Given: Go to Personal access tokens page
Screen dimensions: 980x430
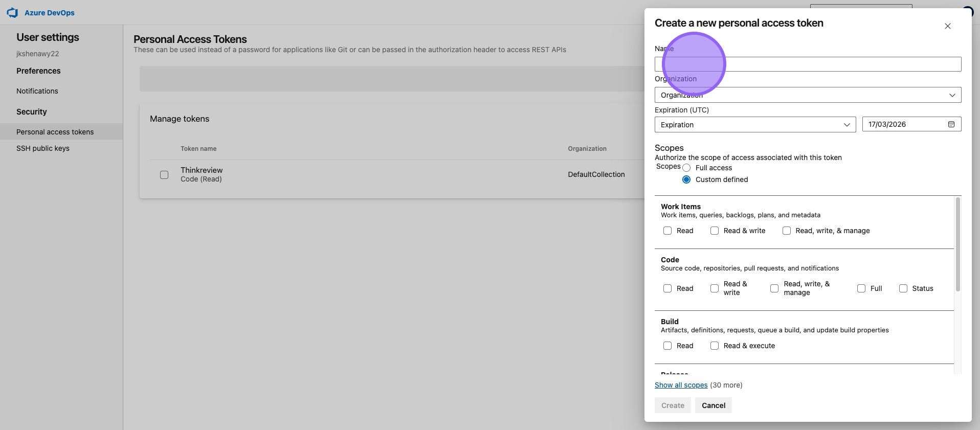Looking at the screenshot, I should [61, 131].
